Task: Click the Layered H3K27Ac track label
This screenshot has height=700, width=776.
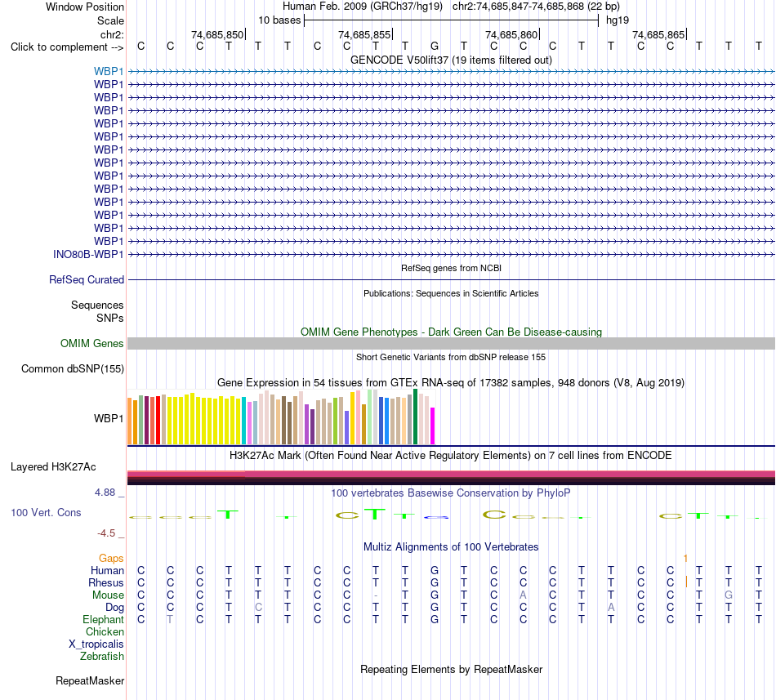Action: tap(53, 467)
